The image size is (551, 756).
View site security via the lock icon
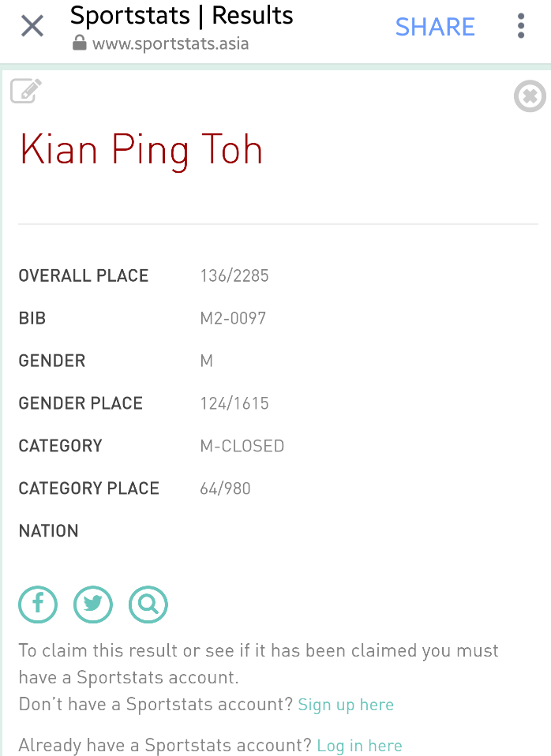79,43
